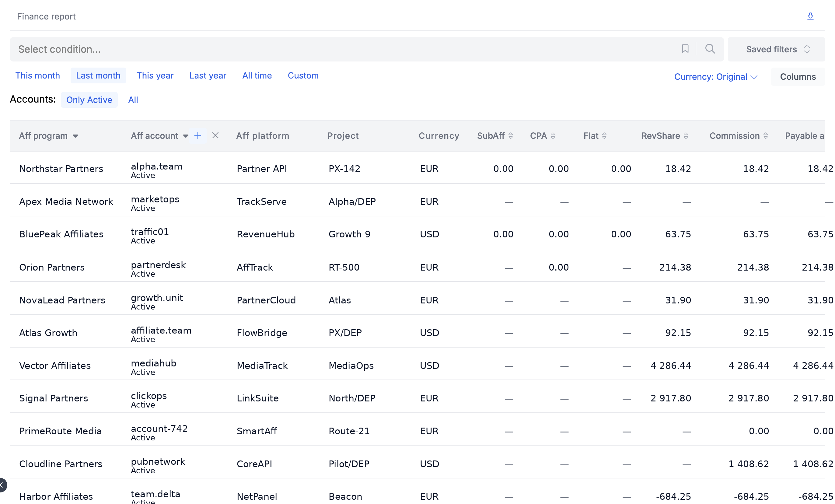Open the Aff program column dropdown
Image resolution: width=835 pixels, height=504 pixels.
pyautogui.click(x=75, y=136)
